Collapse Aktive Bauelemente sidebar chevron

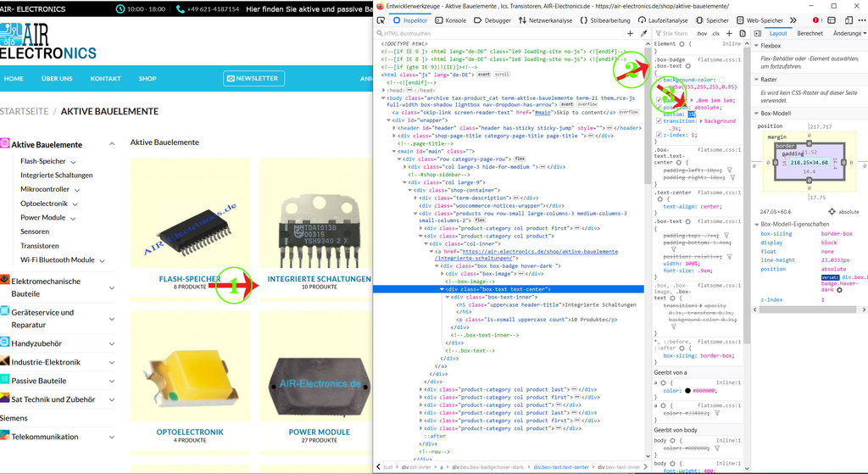point(112,144)
